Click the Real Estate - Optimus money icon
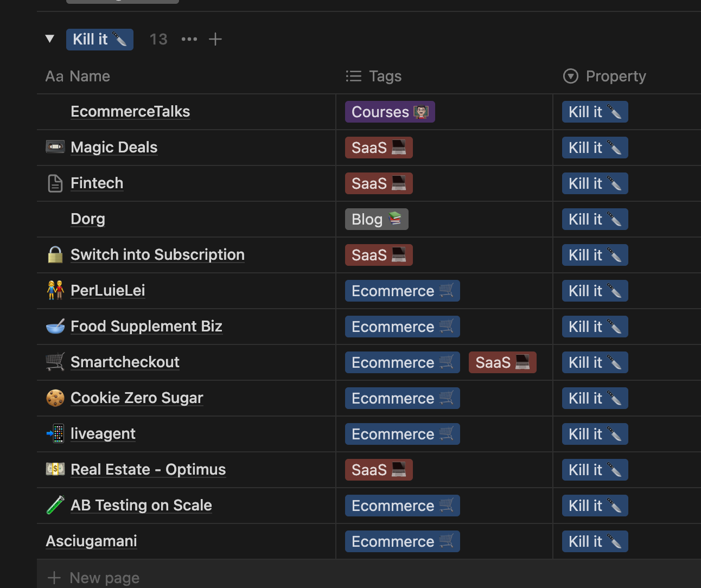Image resolution: width=701 pixels, height=588 pixels. point(55,469)
